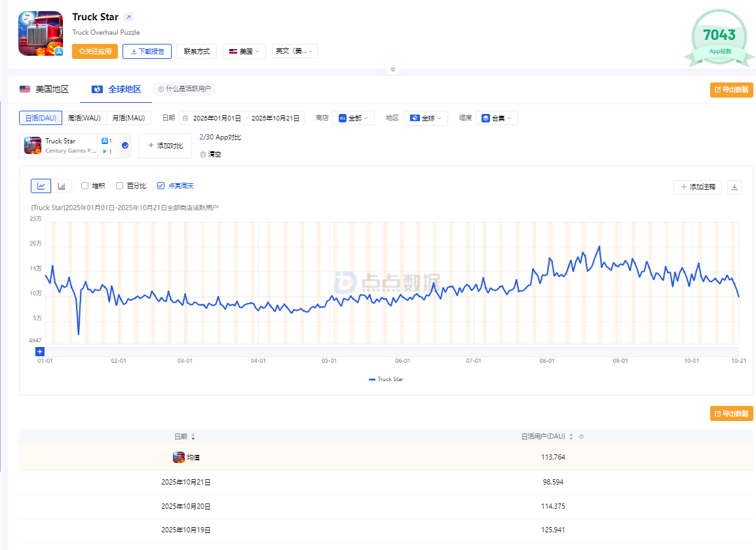Enable the 堆积 stacked checkbox
The image size is (756, 550).
click(85, 186)
